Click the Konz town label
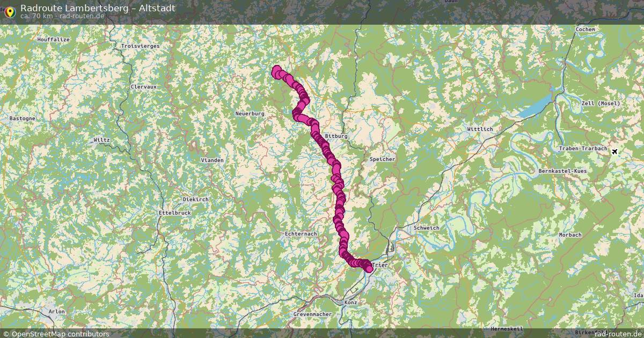 tap(350, 302)
